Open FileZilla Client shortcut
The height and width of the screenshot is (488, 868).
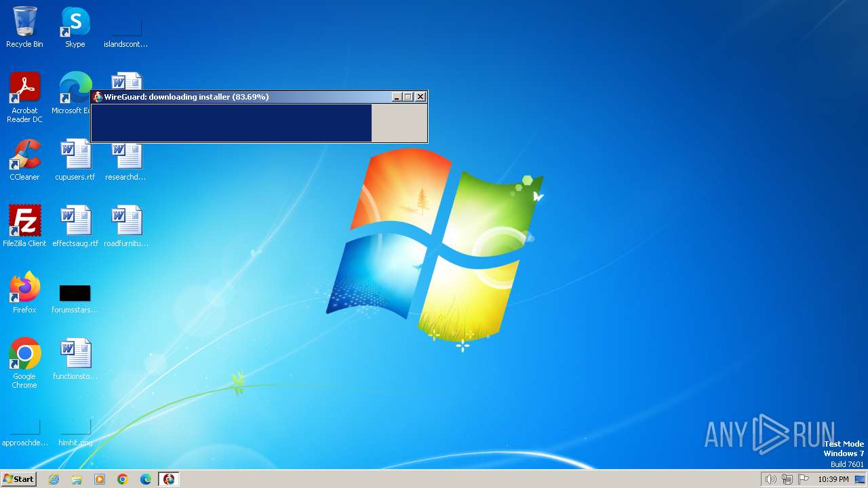[24, 226]
